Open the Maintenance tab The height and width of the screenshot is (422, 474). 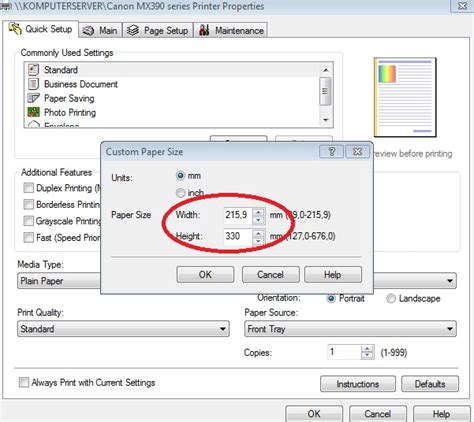[231, 31]
